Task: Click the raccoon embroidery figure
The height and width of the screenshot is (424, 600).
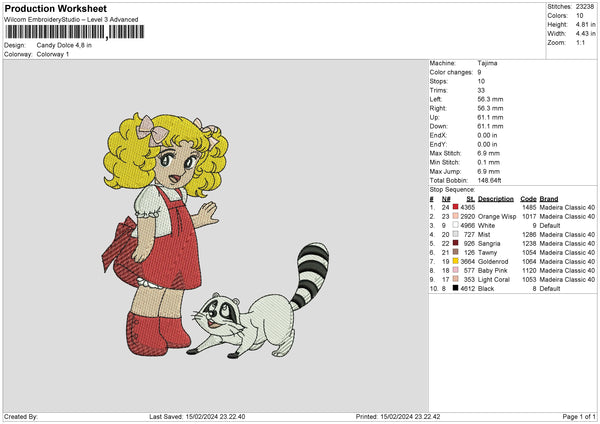Action: pyautogui.click(x=260, y=300)
